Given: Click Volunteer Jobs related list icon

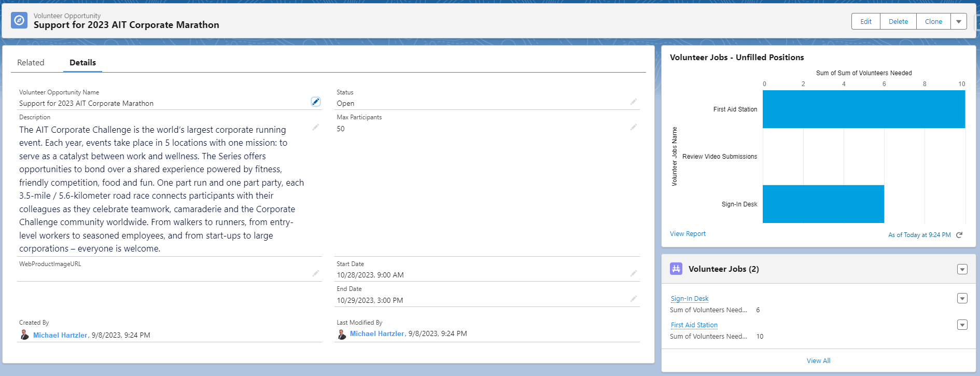Looking at the screenshot, I should (x=676, y=269).
